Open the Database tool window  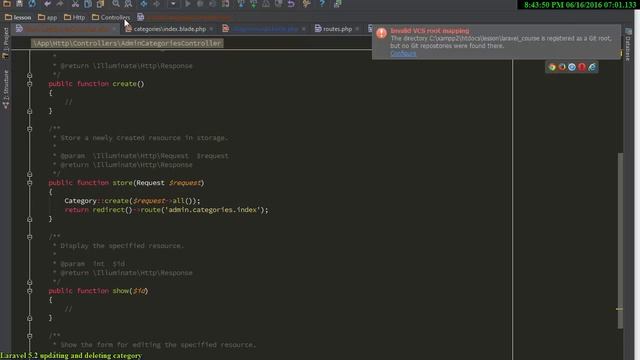[628, 45]
